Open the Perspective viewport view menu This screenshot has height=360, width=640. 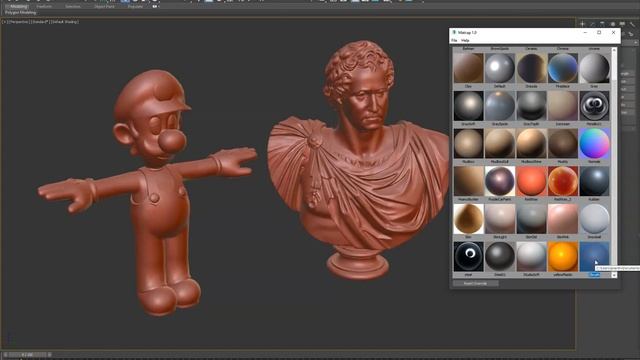(x=18, y=22)
